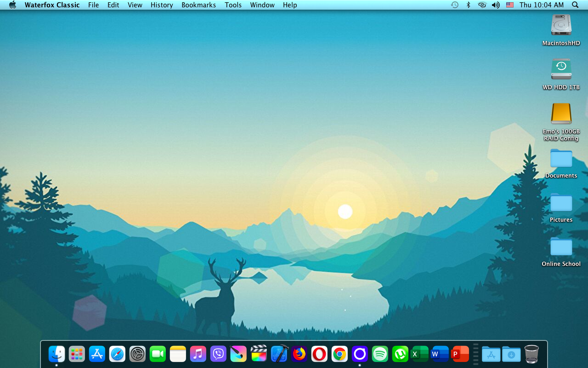Launch Google Chrome from the Dock

[x=339, y=354]
